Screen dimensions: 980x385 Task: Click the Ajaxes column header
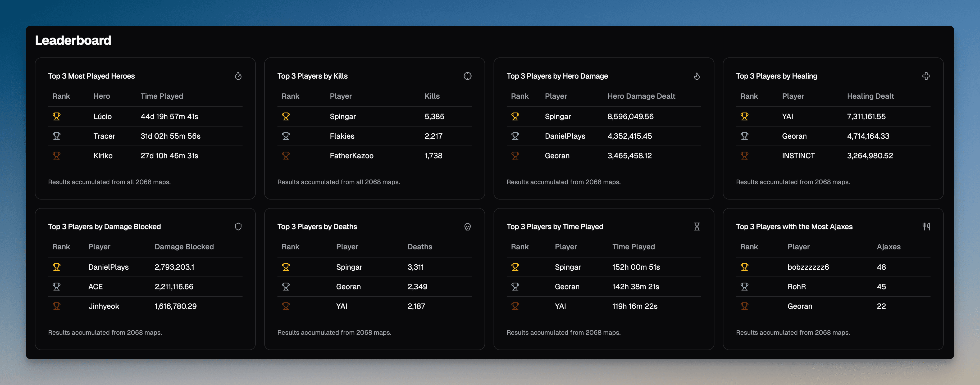tap(888, 247)
